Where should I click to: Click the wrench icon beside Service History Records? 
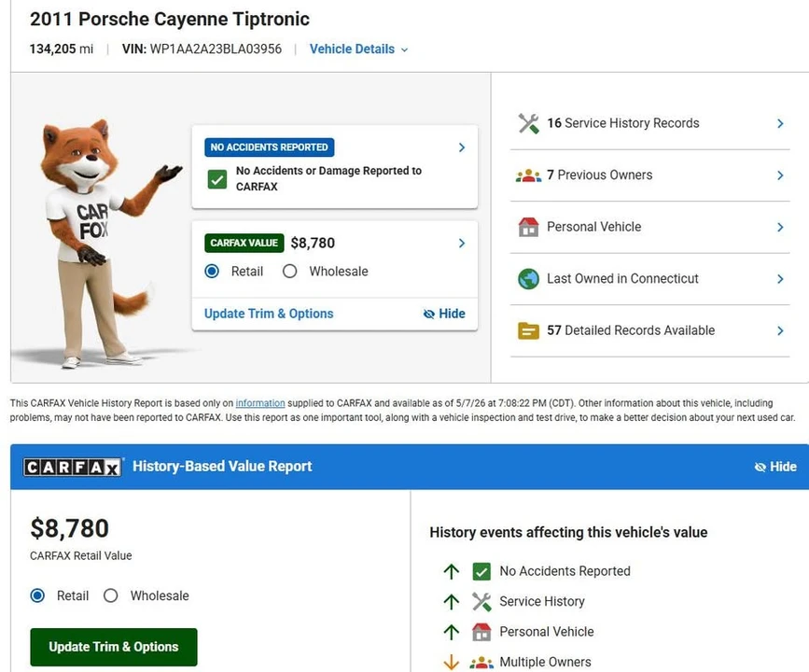(x=528, y=123)
